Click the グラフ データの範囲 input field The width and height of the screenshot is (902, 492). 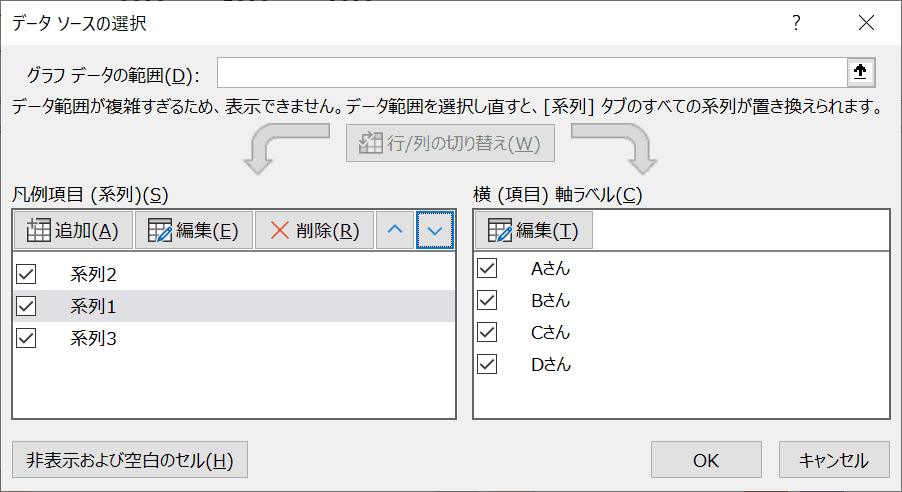[x=532, y=73]
